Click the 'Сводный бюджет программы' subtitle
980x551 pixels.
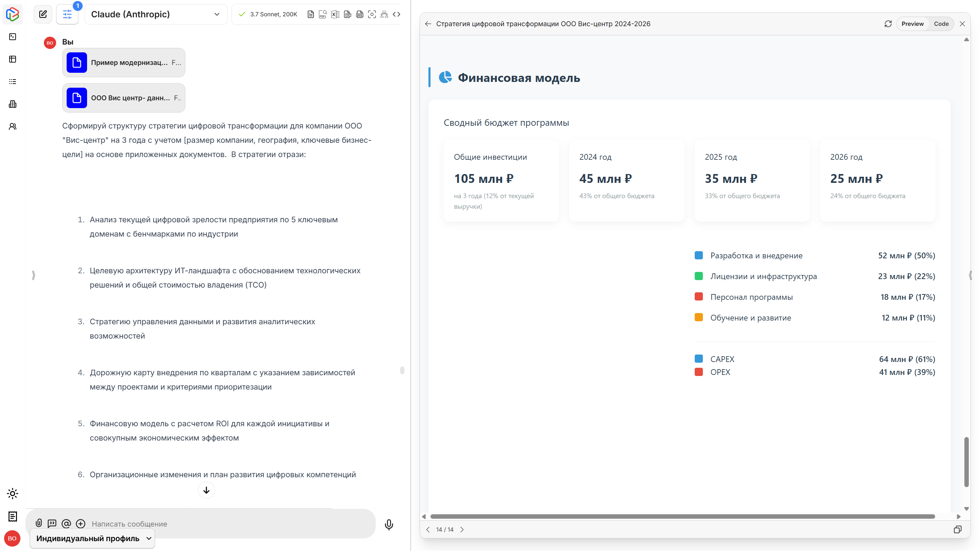pyautogui.click(x=506, y=122)
